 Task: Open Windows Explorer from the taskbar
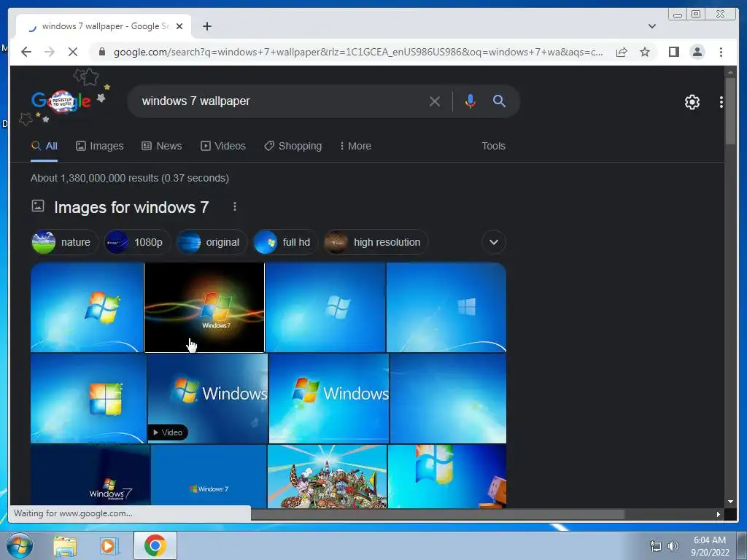pyautogui.click(x=65, y=545)
